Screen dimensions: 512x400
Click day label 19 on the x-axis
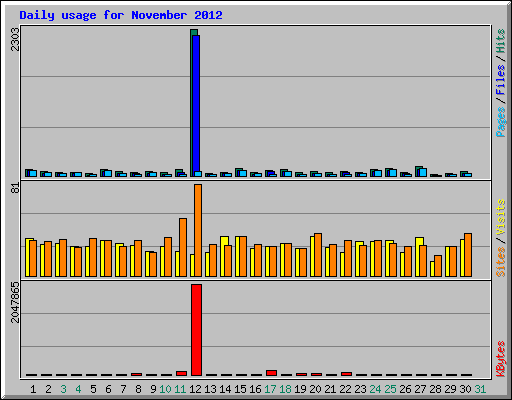click(x=300, y=389)
